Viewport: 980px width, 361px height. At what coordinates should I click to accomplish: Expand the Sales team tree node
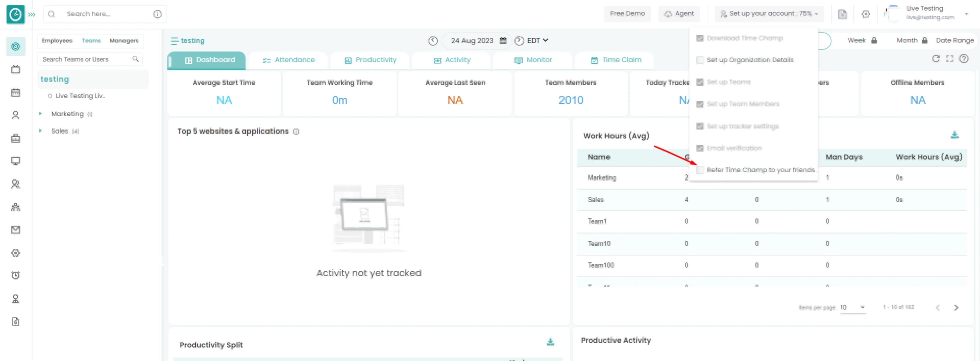pyautogui.click(x=40, y=130)
